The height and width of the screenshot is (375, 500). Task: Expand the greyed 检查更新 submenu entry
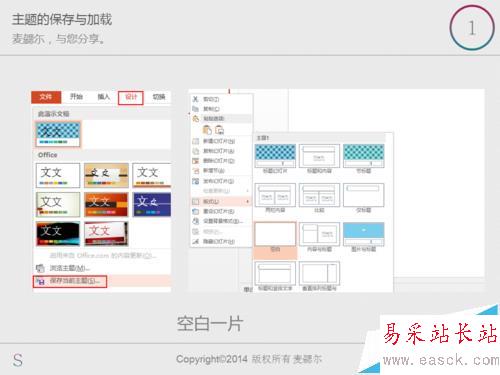(221, 191)
